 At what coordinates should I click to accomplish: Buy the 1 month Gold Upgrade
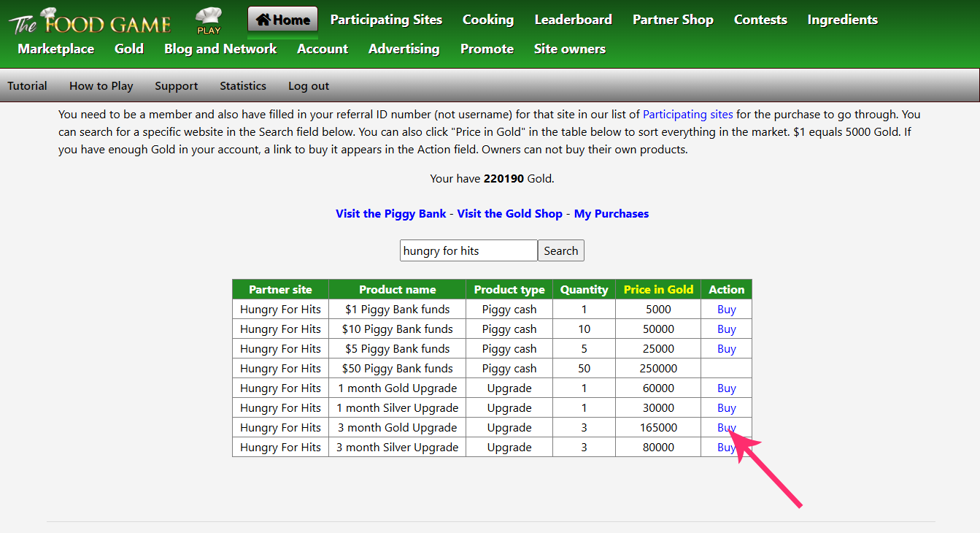point(727,388)
